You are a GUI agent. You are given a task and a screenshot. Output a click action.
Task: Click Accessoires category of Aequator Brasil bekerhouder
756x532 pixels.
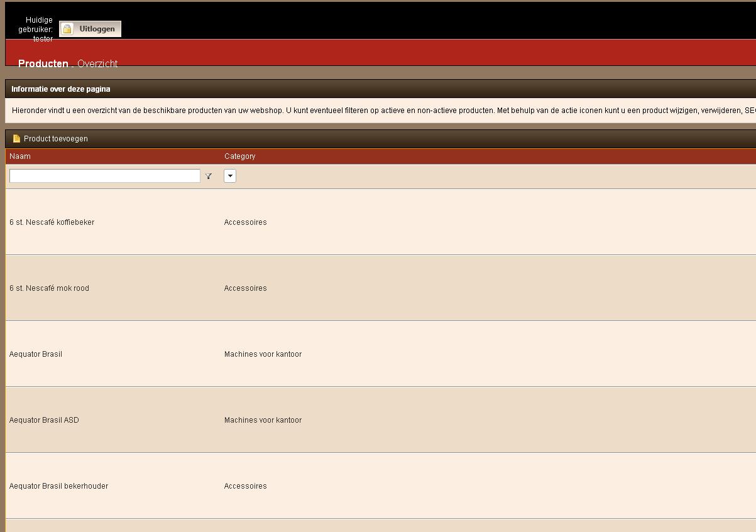coord(246,486)
